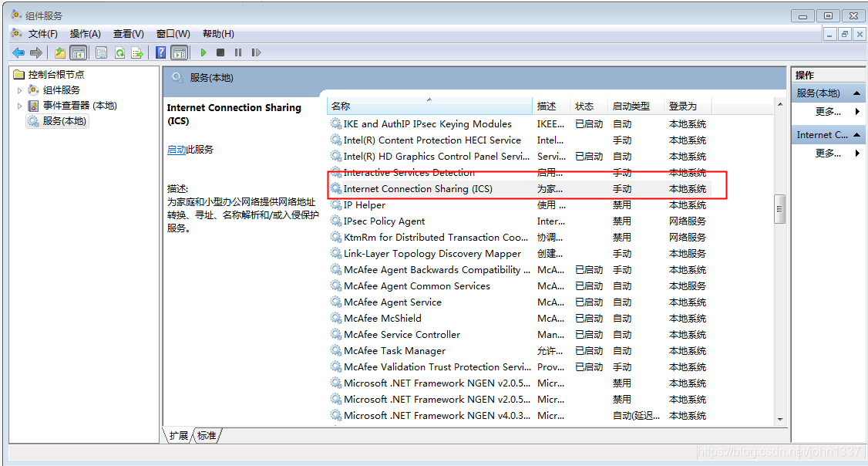Open the 操作(A) menu
Image resolution: width=868 pixels, height=466 pixels.
(85, 33)
